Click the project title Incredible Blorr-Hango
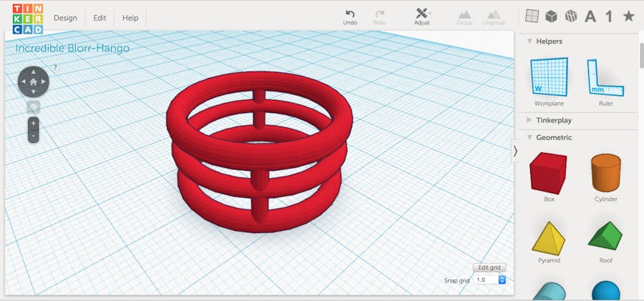The width and height of the screenshot is (644, 301). (72, 49)
